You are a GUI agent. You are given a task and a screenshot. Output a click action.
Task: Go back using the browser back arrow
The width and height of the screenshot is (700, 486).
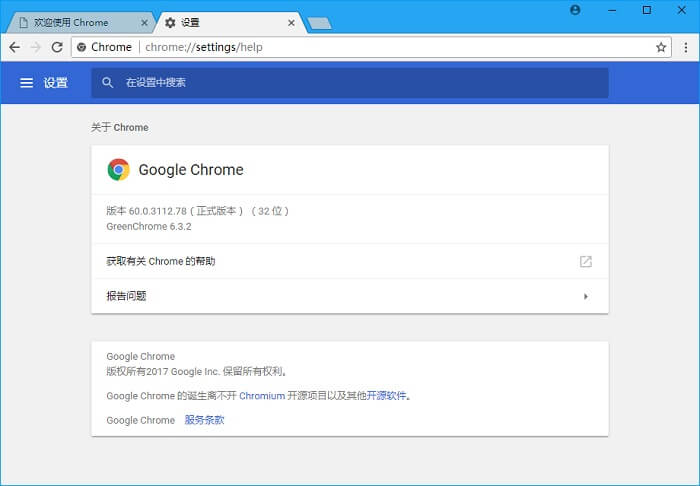[14, 47]
